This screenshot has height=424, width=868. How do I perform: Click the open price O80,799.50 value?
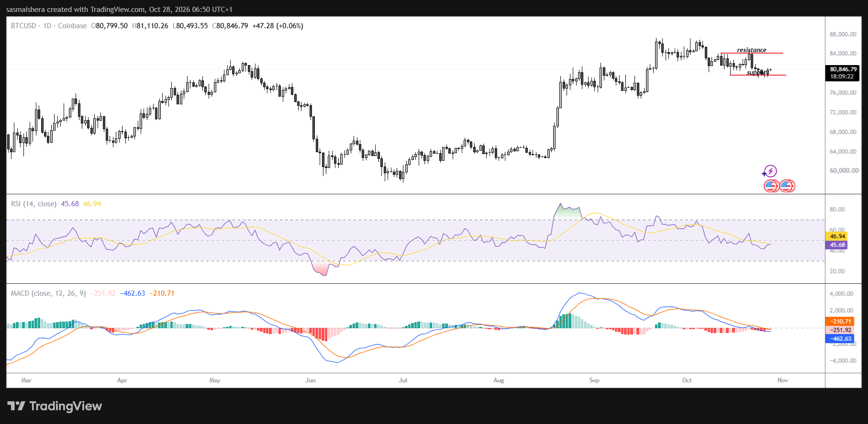[110, 26]
